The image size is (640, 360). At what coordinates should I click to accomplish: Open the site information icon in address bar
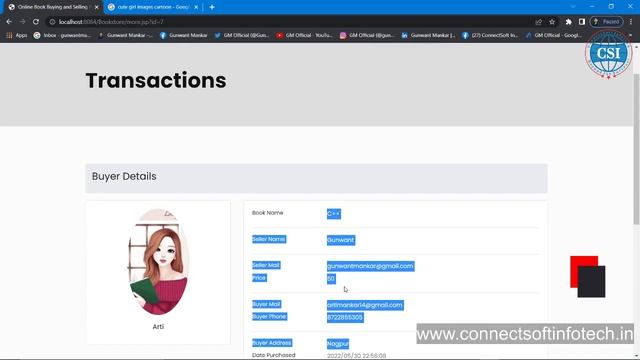pyautogui.click(x=52, y=22)
